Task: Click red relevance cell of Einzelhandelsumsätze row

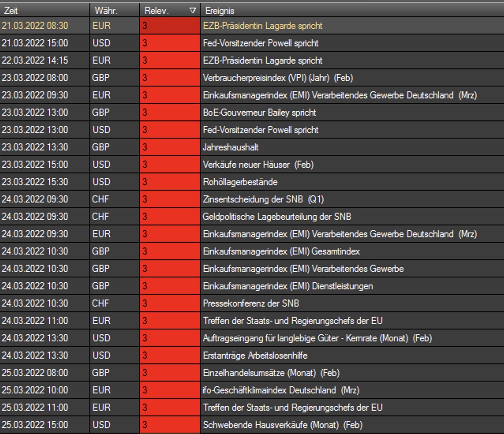Action: click(170, 373)
